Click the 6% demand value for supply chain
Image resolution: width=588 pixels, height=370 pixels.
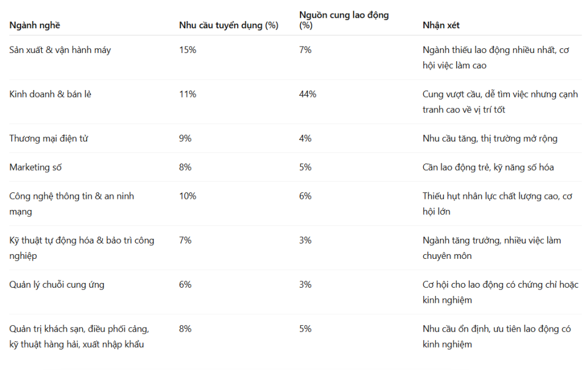pos(185,285)
